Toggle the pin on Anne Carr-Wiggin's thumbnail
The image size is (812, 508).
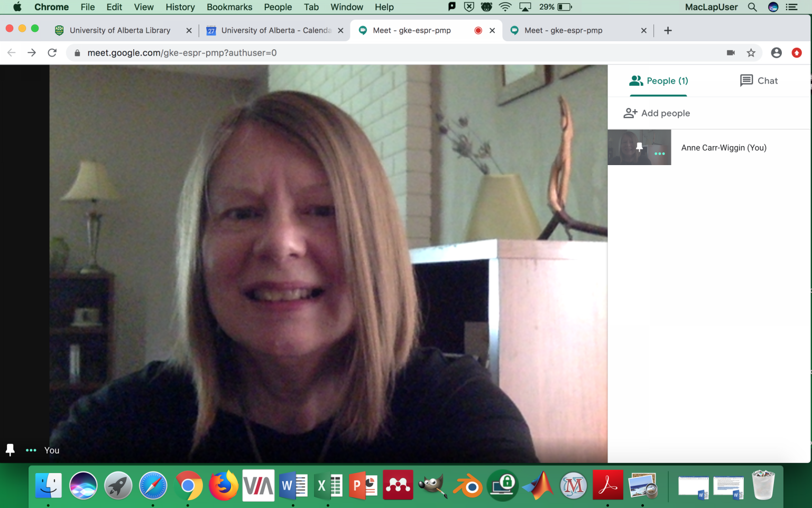tap(640, 148)
